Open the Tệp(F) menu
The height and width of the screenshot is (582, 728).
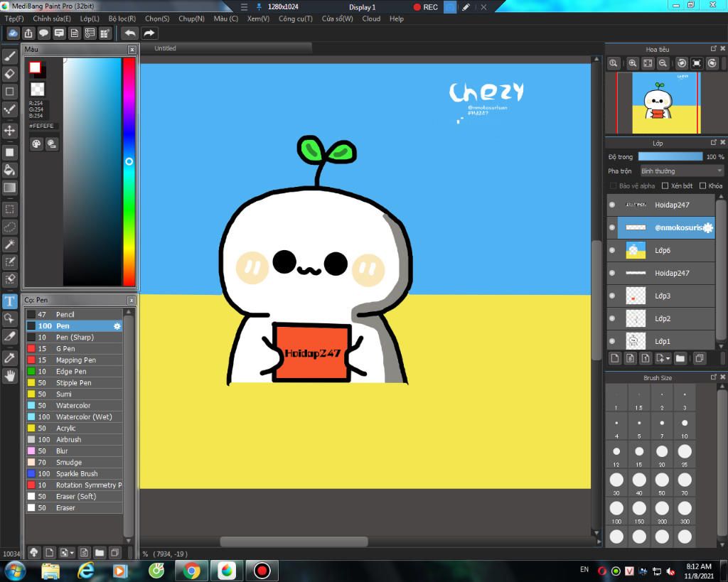[x=14, y=18]
